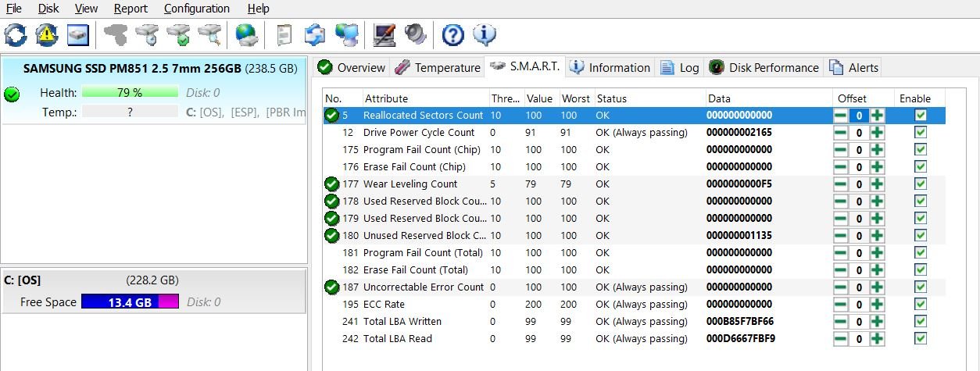Disable the Reallocated Sectors Count Enable checkbox
The width and height of the screenshot is (980, 371).
921,115
